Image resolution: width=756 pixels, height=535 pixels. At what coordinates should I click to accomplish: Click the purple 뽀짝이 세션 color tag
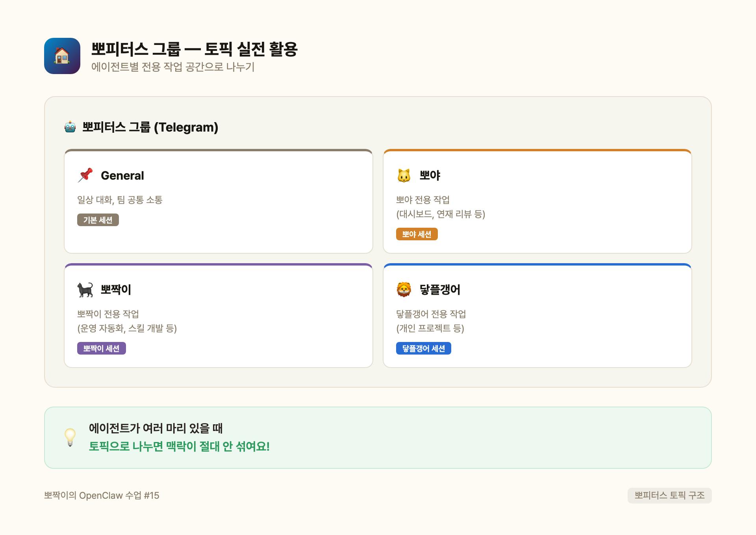(x=101, y=349)
